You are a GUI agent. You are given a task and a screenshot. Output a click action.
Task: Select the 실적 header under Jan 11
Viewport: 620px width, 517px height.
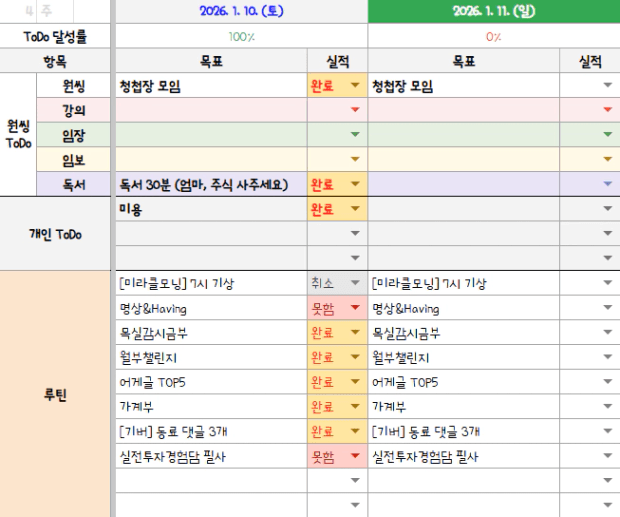tap(590, 61)
